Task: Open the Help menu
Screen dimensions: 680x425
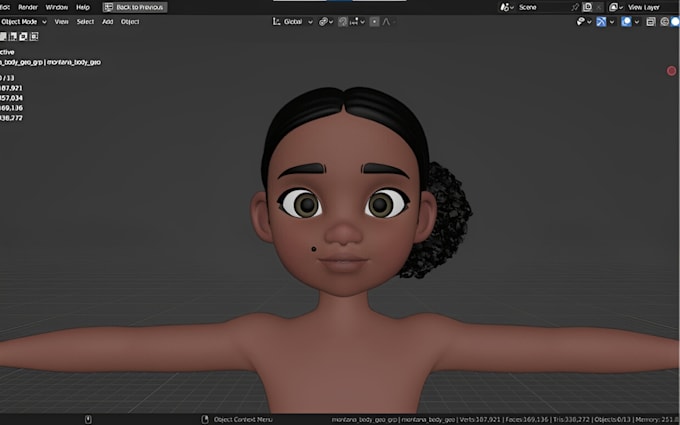Action: tap(83, 7)
